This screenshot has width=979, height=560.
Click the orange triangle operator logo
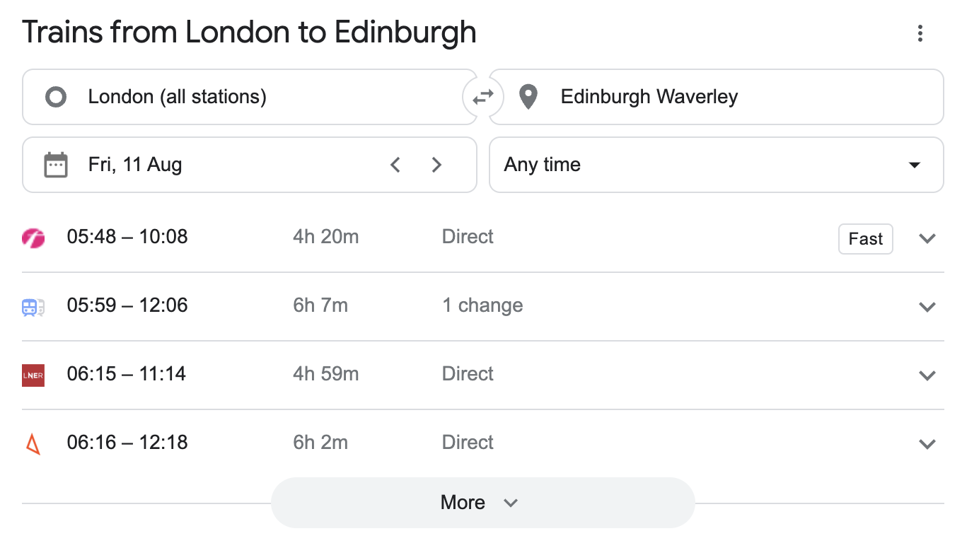coord(33,444)
